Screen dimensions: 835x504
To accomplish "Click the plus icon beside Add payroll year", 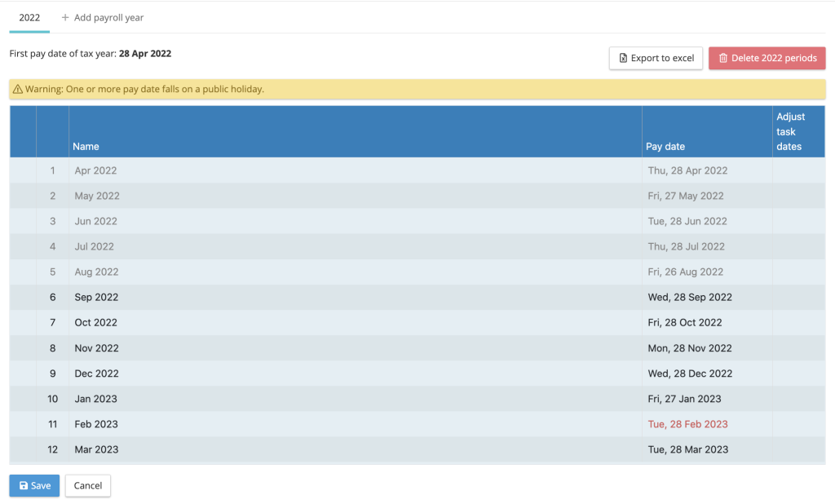I will coord(65,17).
